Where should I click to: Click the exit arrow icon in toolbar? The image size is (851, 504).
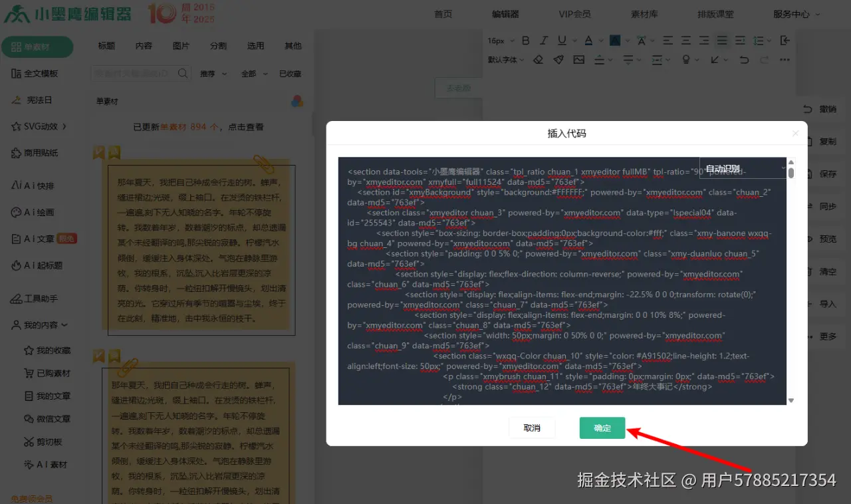[785, 41]
